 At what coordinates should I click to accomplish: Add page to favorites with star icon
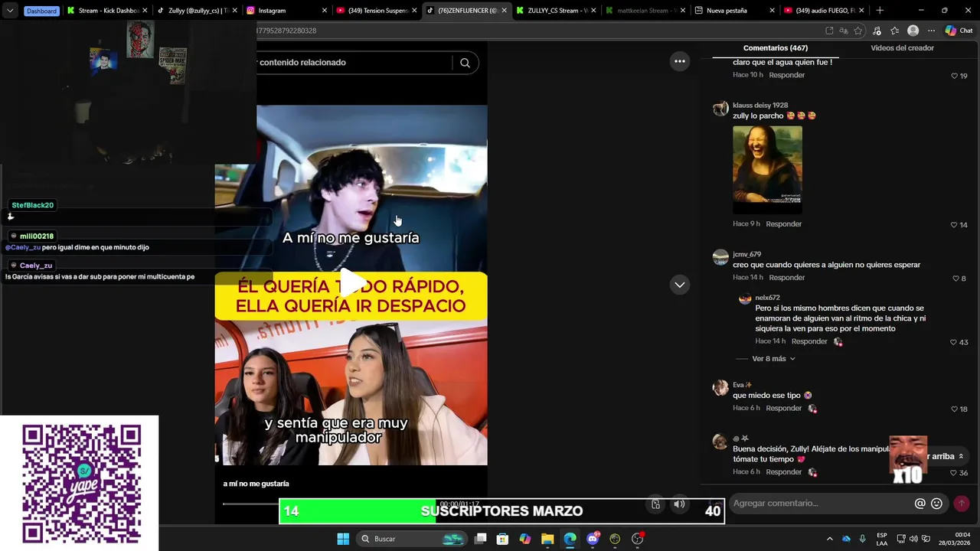pos(858,31)
